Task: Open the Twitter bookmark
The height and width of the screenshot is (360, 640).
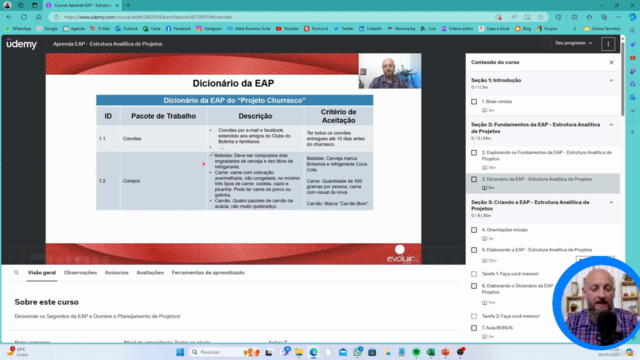Action: coord(344,29)
